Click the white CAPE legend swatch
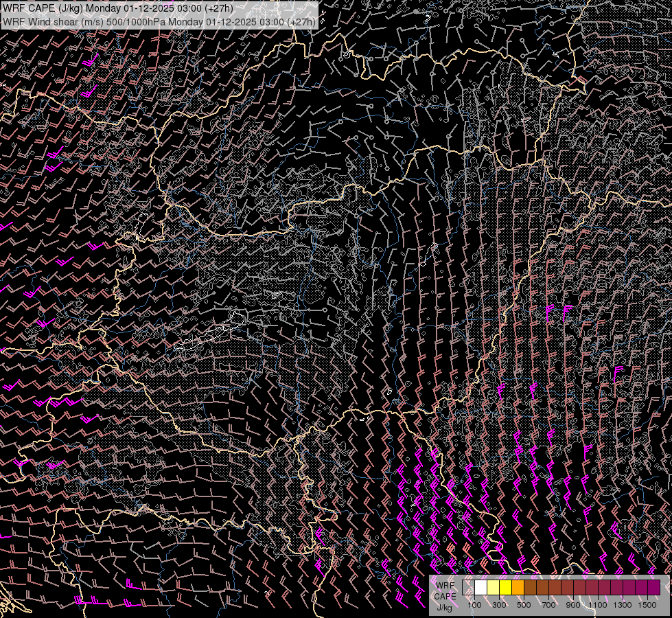The image size is (672, 618). pos(481,588)
